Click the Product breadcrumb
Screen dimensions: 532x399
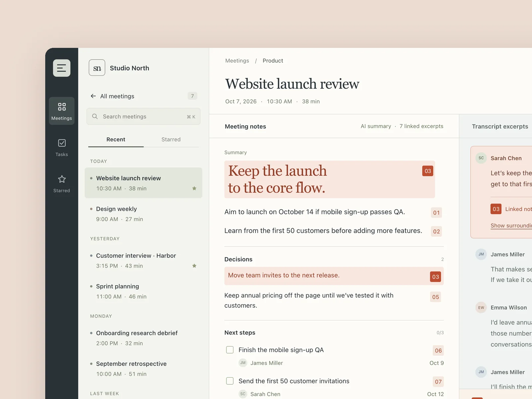273,61
